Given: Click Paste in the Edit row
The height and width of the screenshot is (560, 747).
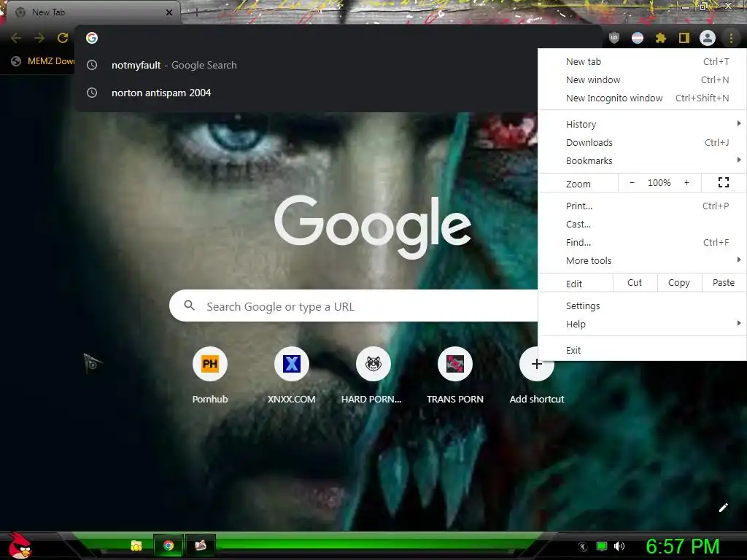Looking at the screenshot, I should tap(724, 283).
